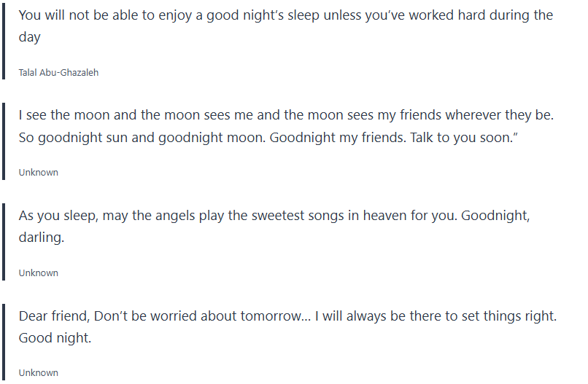Click the author name Talal Abu-Ghazaleh

58,73
